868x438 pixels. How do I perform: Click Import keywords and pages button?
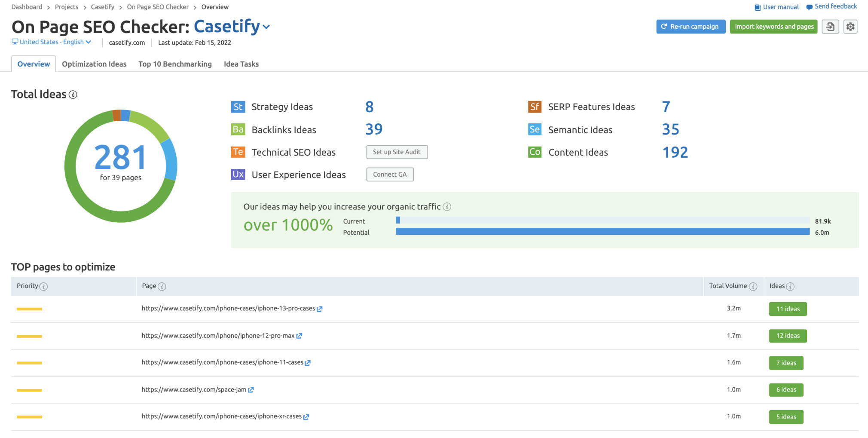773,27
